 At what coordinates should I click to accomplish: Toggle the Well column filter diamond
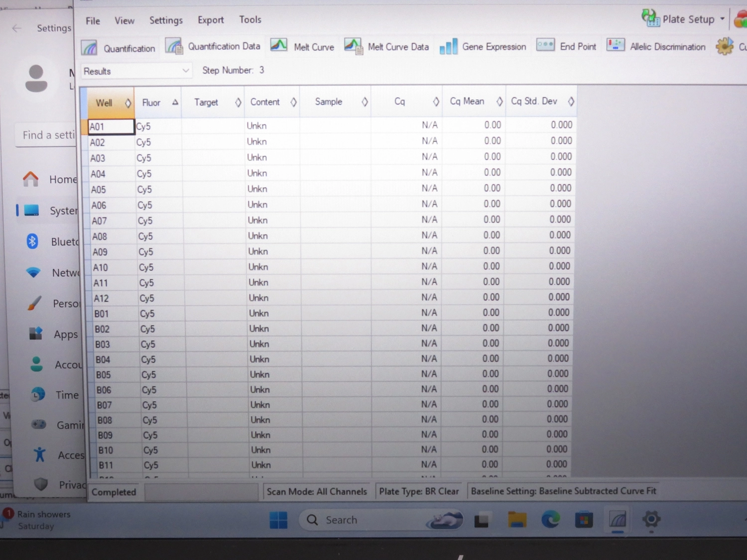click(x=128, y=103)
